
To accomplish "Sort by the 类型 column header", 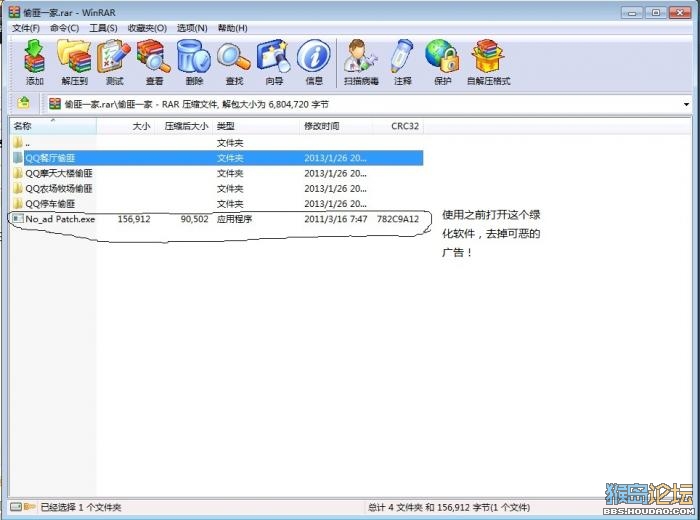I will (x=256, y=126).
